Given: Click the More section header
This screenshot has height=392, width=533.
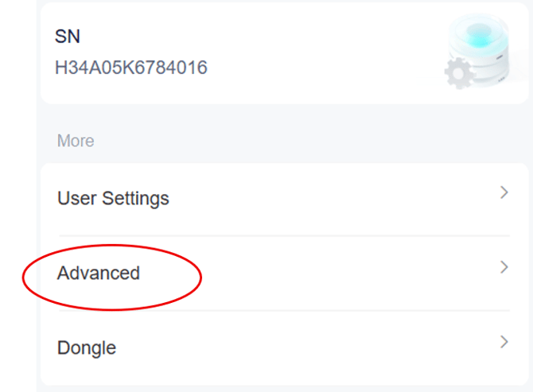Looking at the screenshot, I should [76, 141].
